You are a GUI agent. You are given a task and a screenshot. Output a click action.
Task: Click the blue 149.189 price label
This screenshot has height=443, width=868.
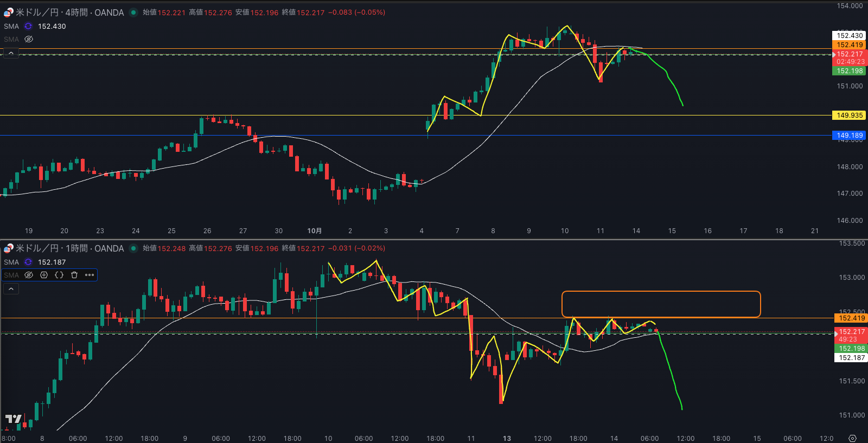pos(849,136)
